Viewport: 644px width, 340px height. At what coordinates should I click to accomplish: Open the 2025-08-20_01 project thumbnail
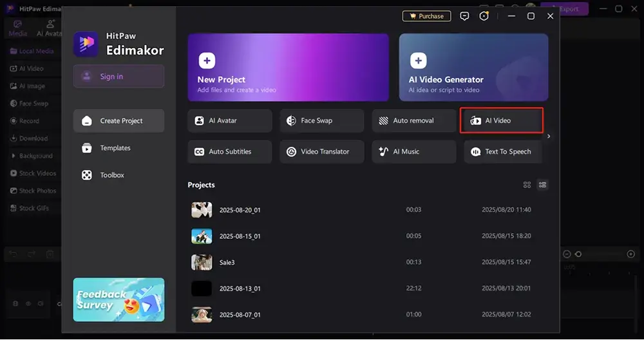[x=202, y=210]
